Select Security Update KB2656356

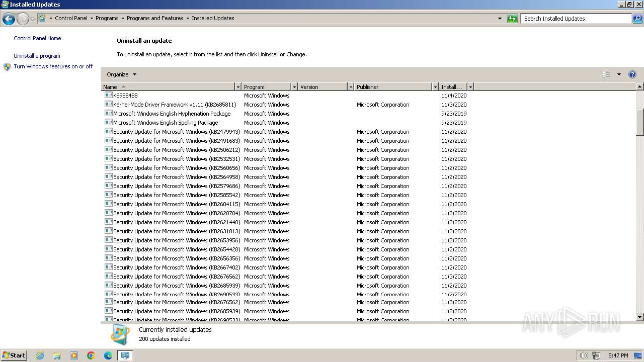tap(287, 258)
